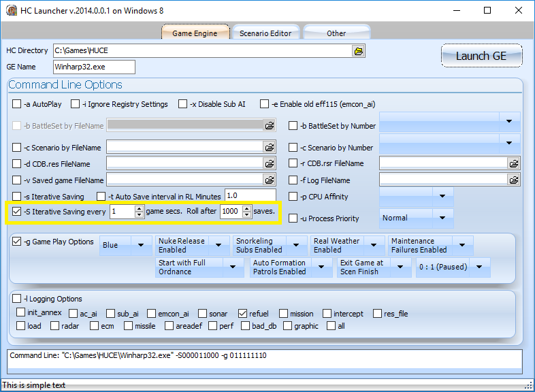The height and width of the screenshot is (392, 535).
Task: Click browse icon for Scenario by FileName
Action: [x=270, y=147]
